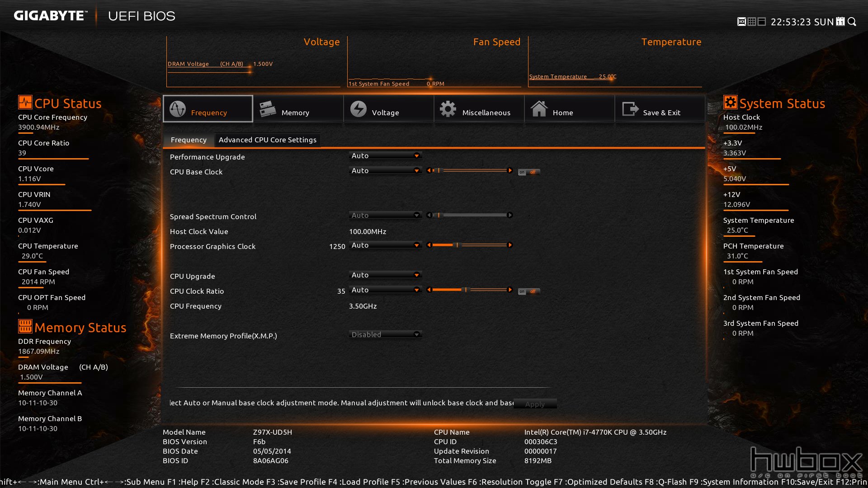Screen dimensions: 868x488
Task: Open the Performance Upgrade dropdown
Action: click(385, 155)
